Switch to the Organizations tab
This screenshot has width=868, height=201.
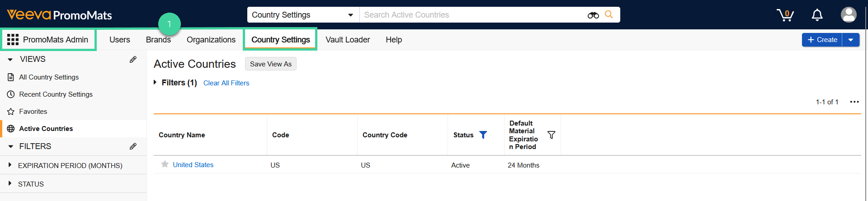click(211, 40)
